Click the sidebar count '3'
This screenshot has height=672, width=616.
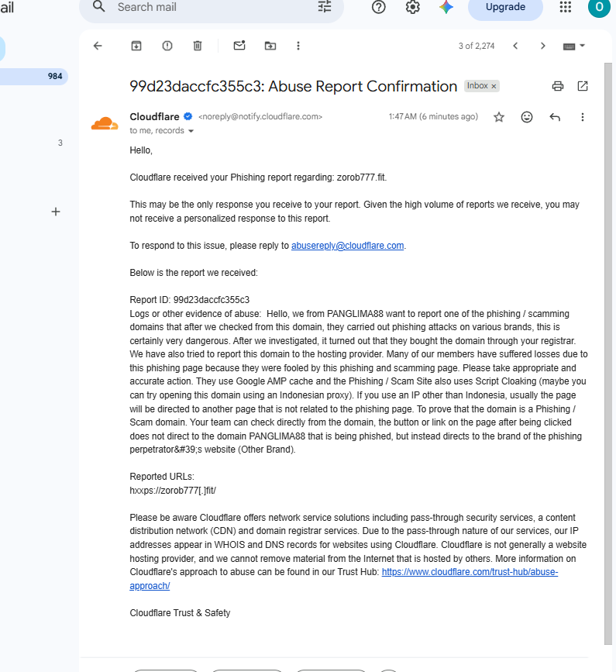[x=60, y=143]
